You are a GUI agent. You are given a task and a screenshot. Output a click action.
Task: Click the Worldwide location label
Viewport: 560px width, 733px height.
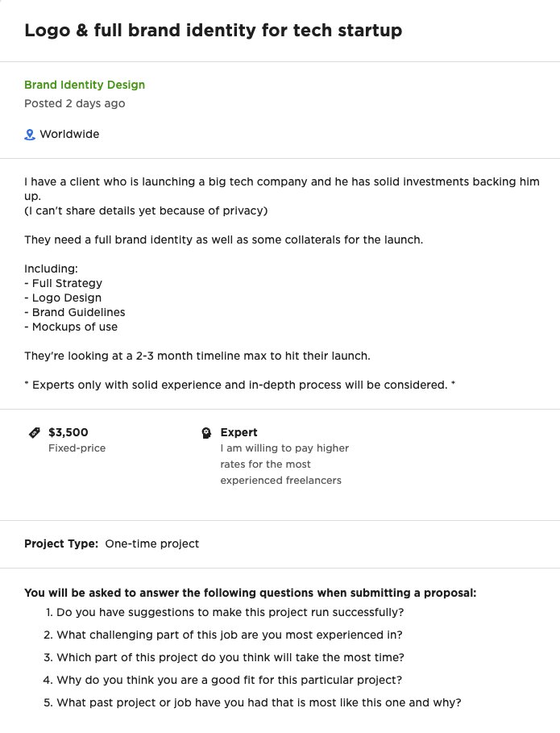pos(69,134)
